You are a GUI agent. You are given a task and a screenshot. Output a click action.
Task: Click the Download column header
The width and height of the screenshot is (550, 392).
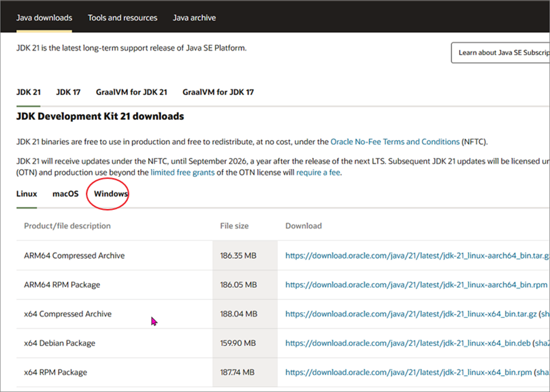[304, 226]
